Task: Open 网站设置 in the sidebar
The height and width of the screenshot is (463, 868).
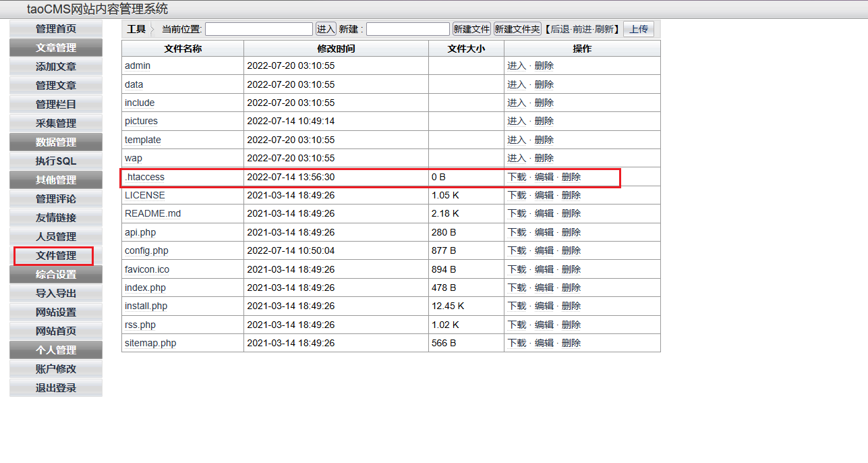Action: point(56,312)
